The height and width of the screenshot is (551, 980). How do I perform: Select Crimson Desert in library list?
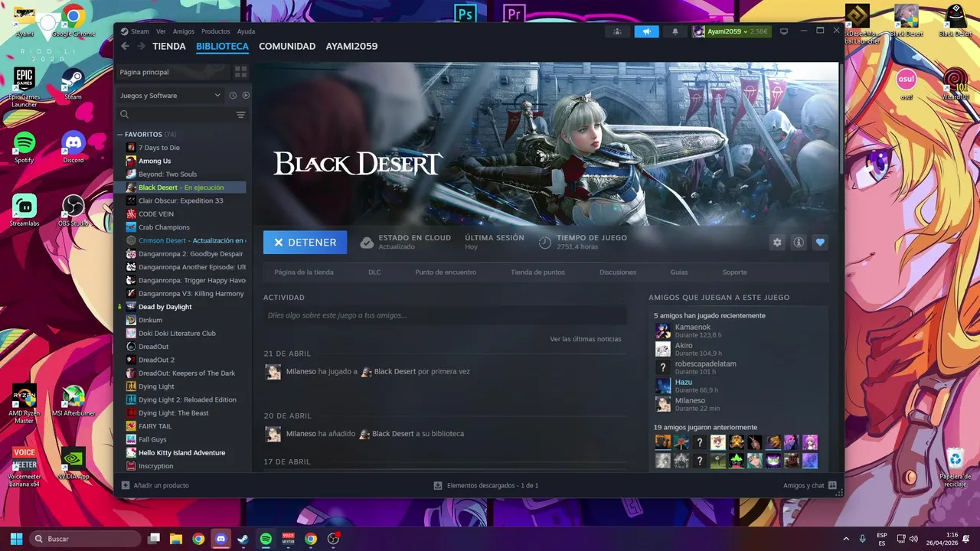(181, 240)
